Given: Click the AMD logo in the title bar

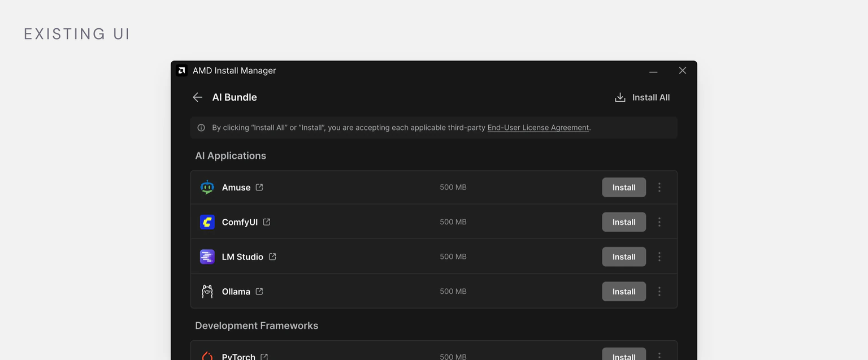Looking at the screenshot, I should click(182, 71).
